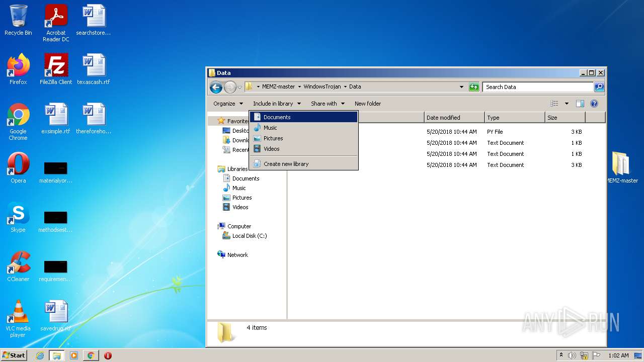Open FileZilla Client shortcut
Viewport: 644px width, 362px height.
pos(56,69)
